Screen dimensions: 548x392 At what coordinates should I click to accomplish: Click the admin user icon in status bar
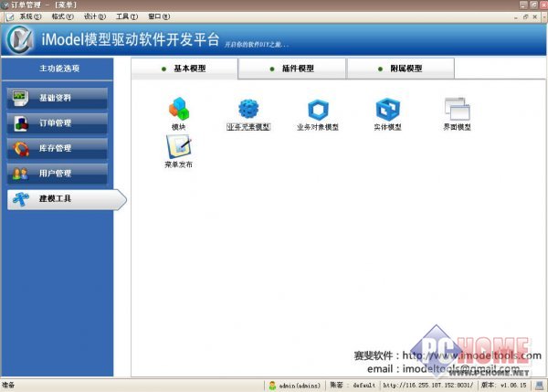click(272, 386)
